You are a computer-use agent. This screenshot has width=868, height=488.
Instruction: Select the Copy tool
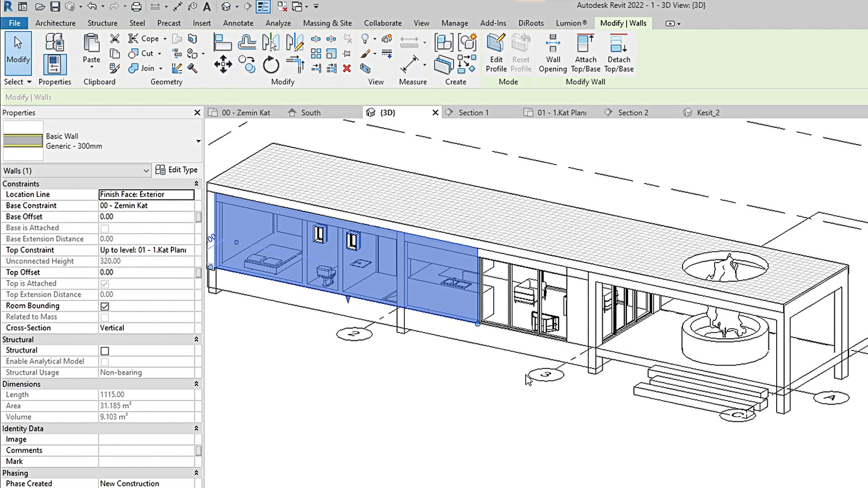tap(247, 64)
